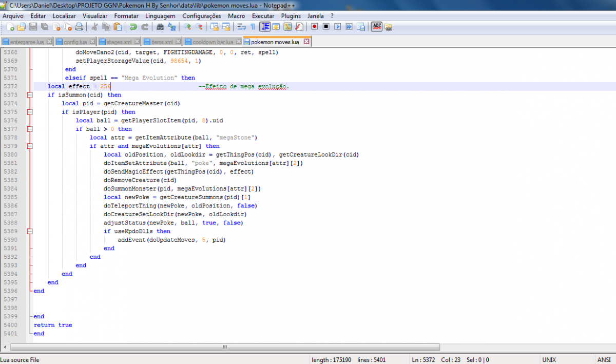
Task: Close the pokemon moves.lua tab
Action: (x=306, y=42)
